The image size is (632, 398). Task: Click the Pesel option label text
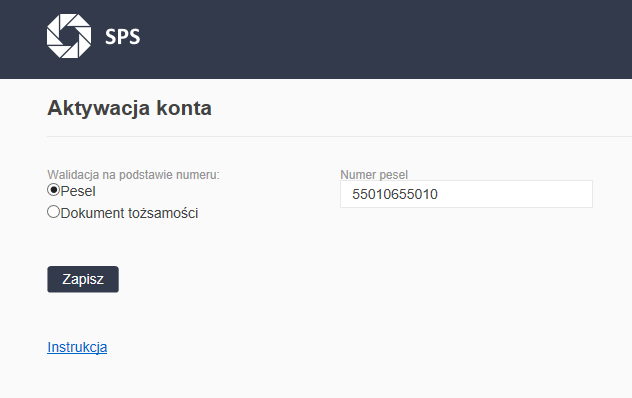pos(78,191)
